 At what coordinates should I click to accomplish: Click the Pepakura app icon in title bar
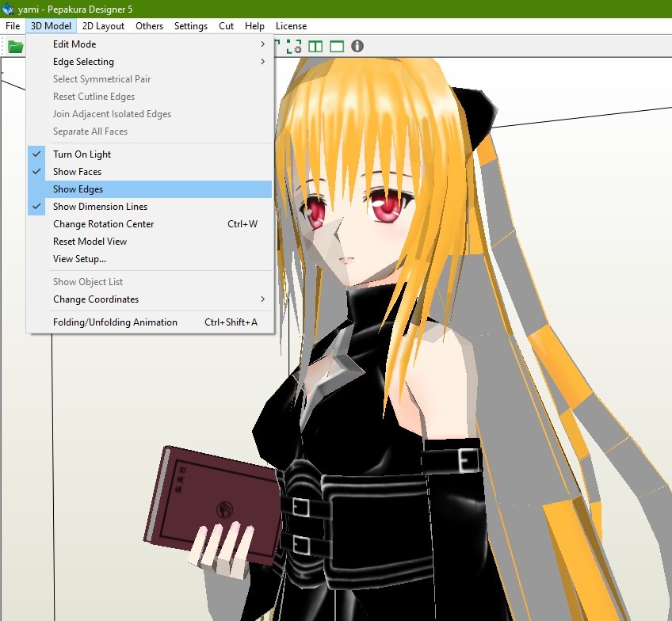point(8,9)
